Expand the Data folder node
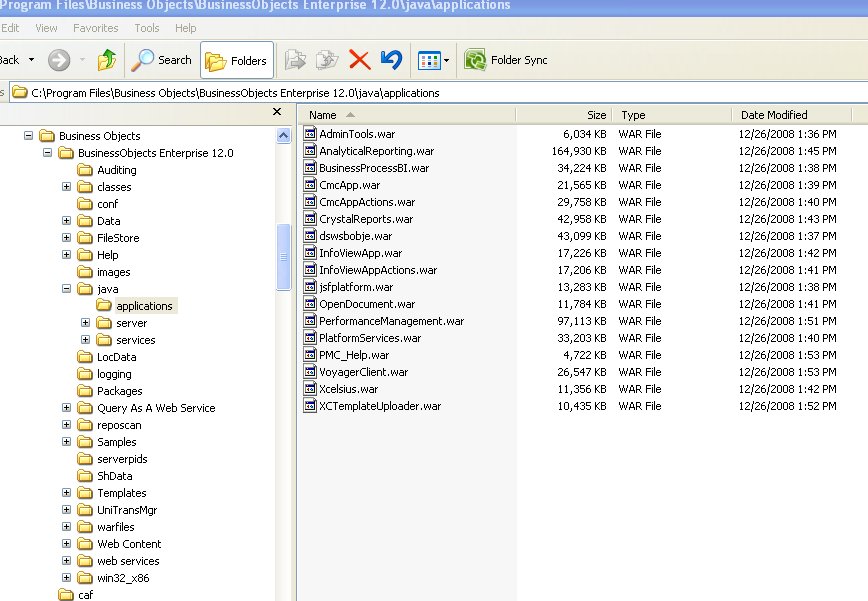This screenshot has height=601, width=868. (x=66, y=221)
